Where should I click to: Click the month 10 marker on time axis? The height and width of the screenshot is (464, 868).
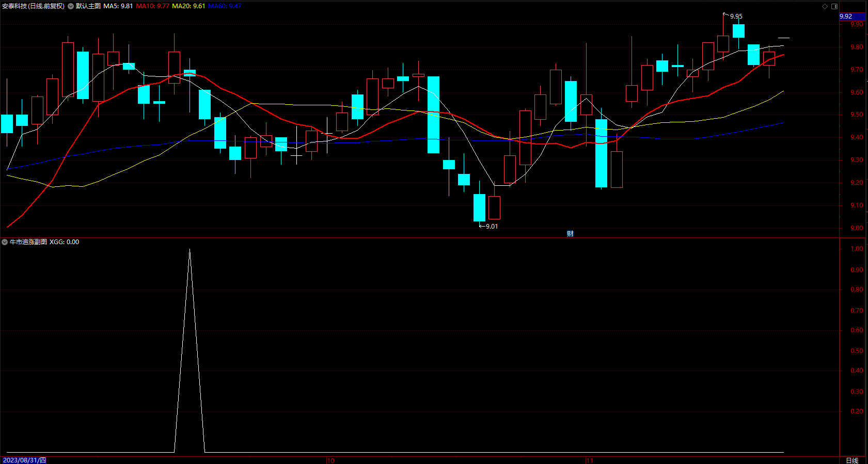pos(330,460)
